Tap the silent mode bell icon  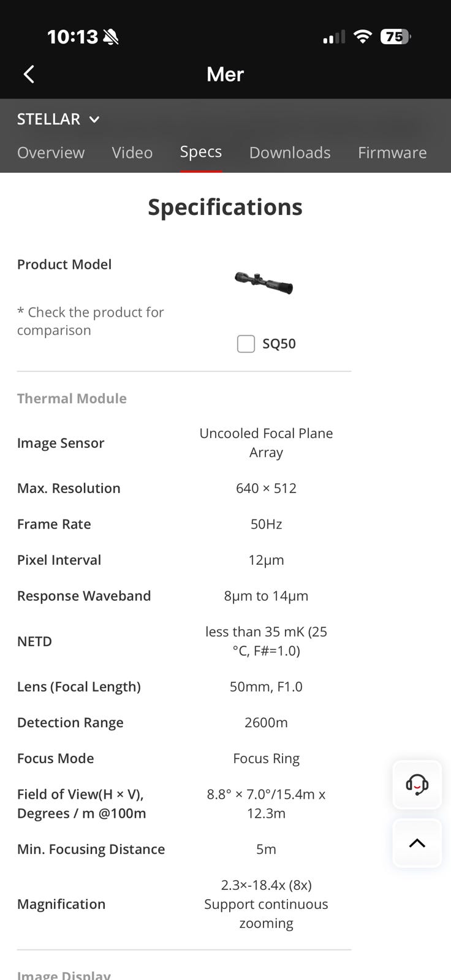[111, 37]
